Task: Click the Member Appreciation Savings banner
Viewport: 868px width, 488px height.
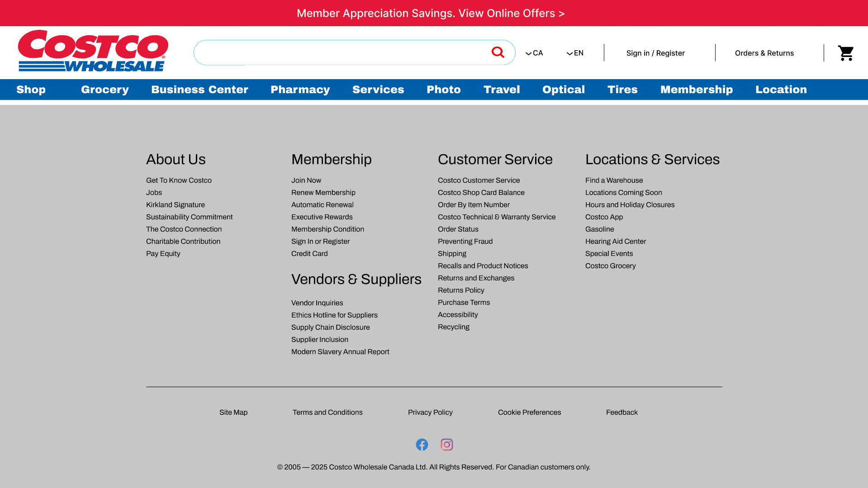Action: pos(431,13)
